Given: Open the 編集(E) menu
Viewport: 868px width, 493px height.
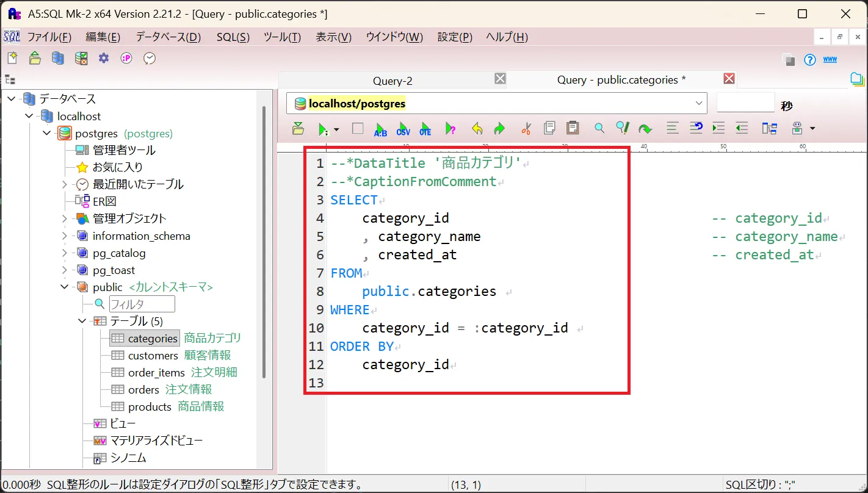Looking at the screenshot, I should coord(103,37).
